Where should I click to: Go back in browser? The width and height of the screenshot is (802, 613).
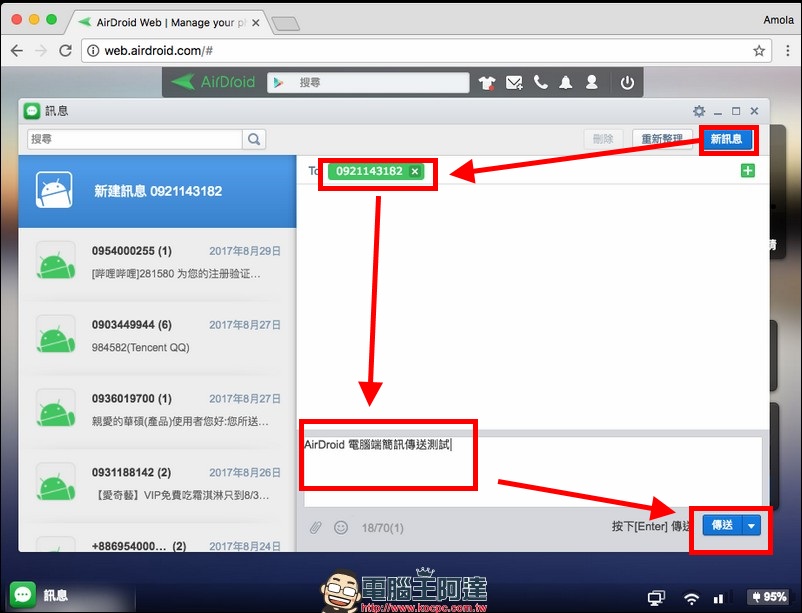tap(17, 51)
